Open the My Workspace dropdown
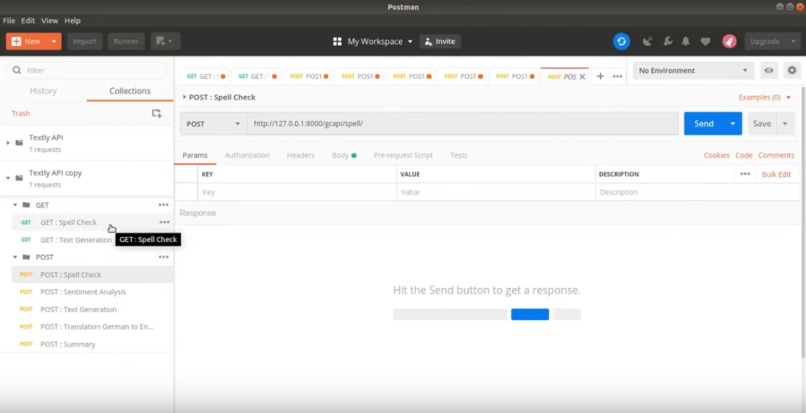 click(380, 42)
